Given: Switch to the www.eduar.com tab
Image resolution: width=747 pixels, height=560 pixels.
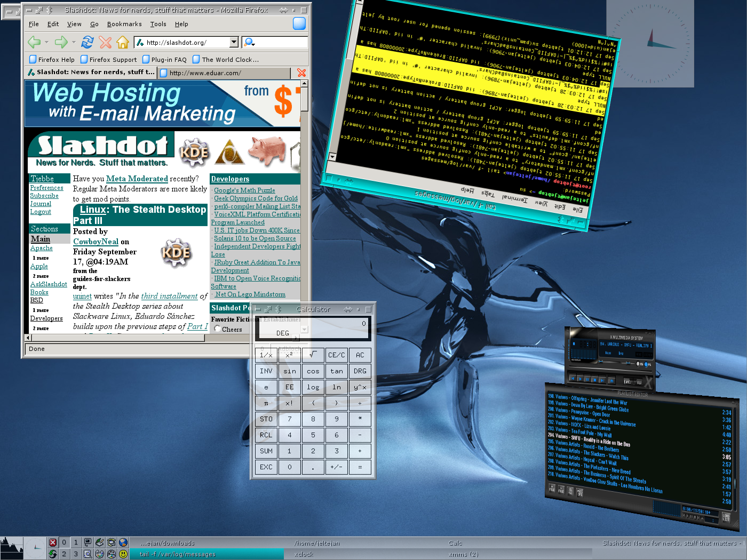Looking at the screenshot, I should tap(224, 73).
